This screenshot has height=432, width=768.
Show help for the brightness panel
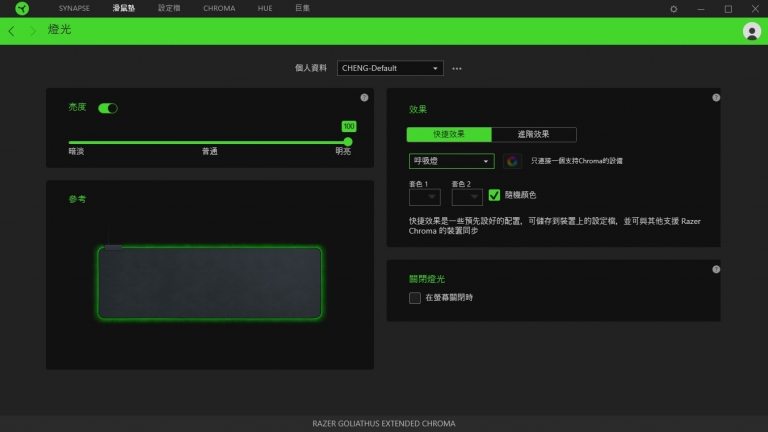coord(364,97)
